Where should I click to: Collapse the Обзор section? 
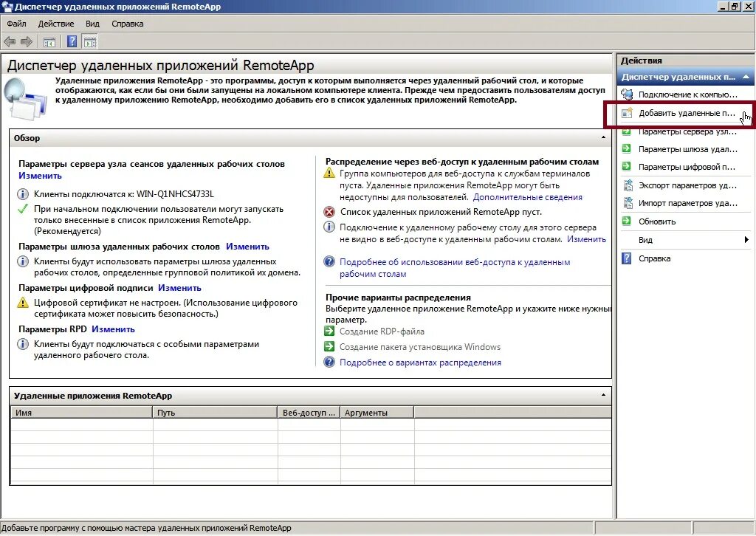603,138
